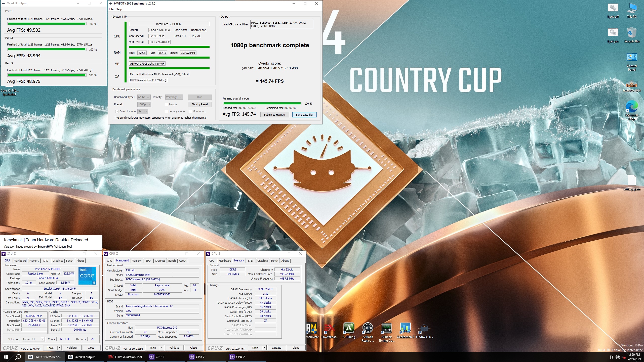The image size is (644, 362).
Task: Click the Part 1 progress bar
Action: (x=47, y=24)
